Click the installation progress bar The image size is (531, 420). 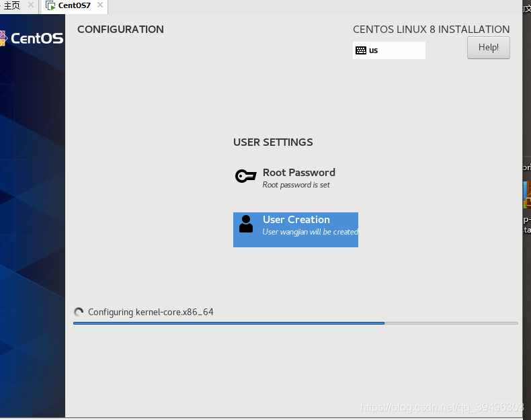point(295,323)
